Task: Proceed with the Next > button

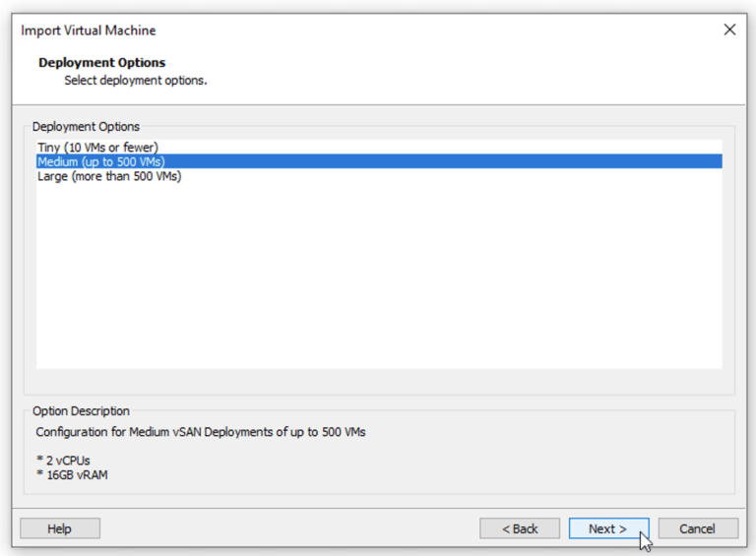Action: click(608, 528)
